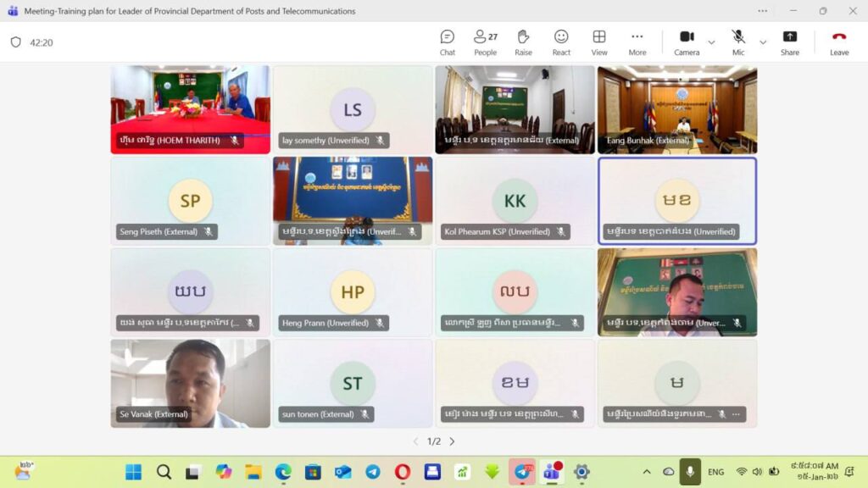The image size is (868, 488).
Task: Leave the meeting
Action: pos(839,42)
